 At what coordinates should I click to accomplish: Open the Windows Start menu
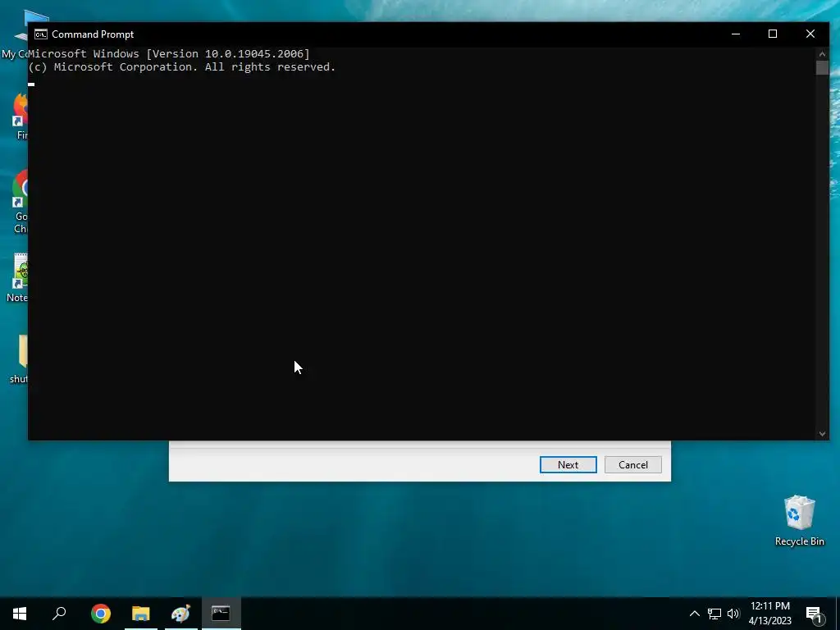(x=20, y=614)
